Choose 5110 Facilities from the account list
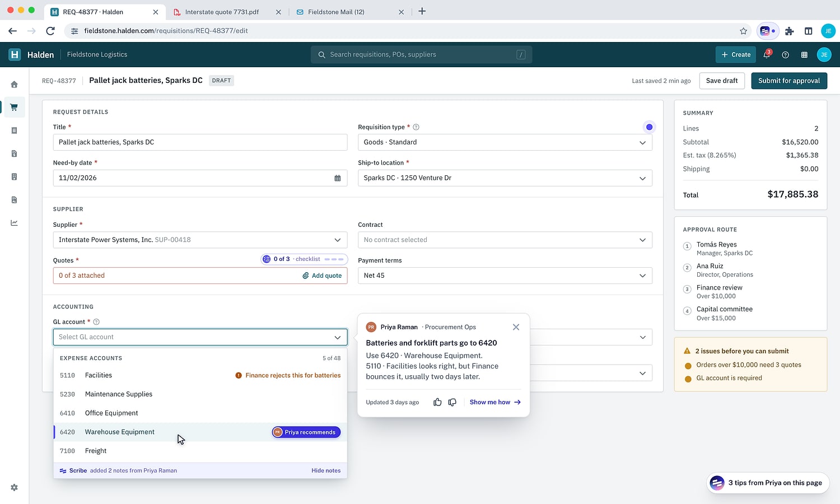 pos(200,375)
